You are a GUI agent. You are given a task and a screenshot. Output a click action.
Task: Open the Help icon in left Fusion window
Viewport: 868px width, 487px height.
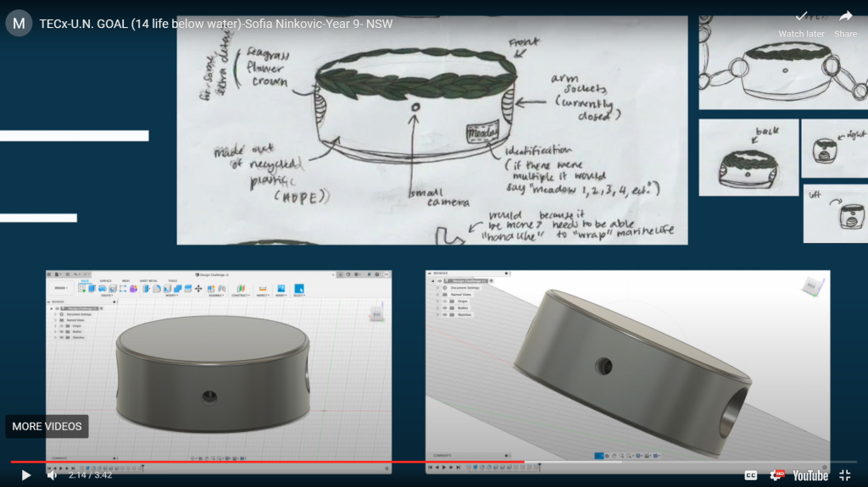pos(377,274)
